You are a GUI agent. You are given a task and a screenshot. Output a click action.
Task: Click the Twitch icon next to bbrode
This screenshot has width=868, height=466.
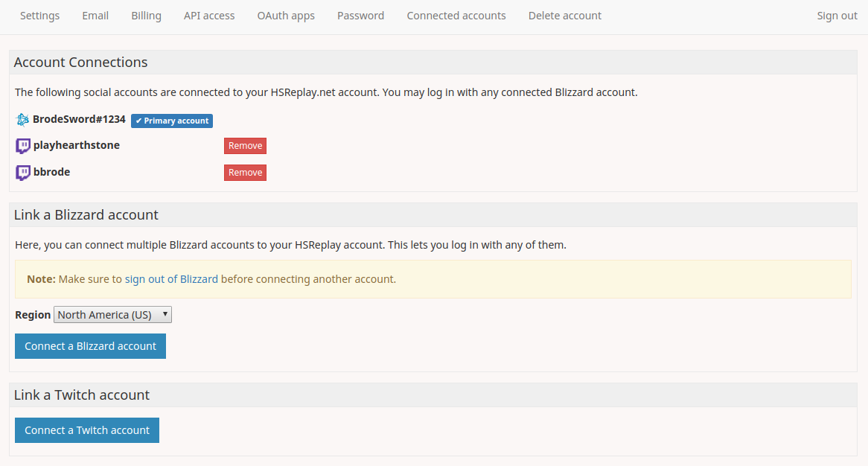click(x=22, y=173)
